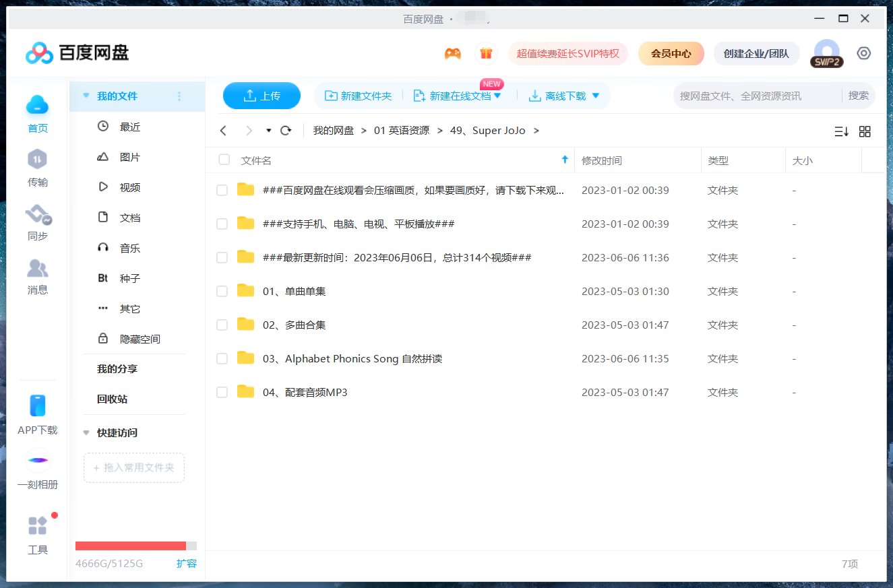Screen dimensions: 893x588
Task: Open the 传输 transfer panel icon
Action: [38, 160]
